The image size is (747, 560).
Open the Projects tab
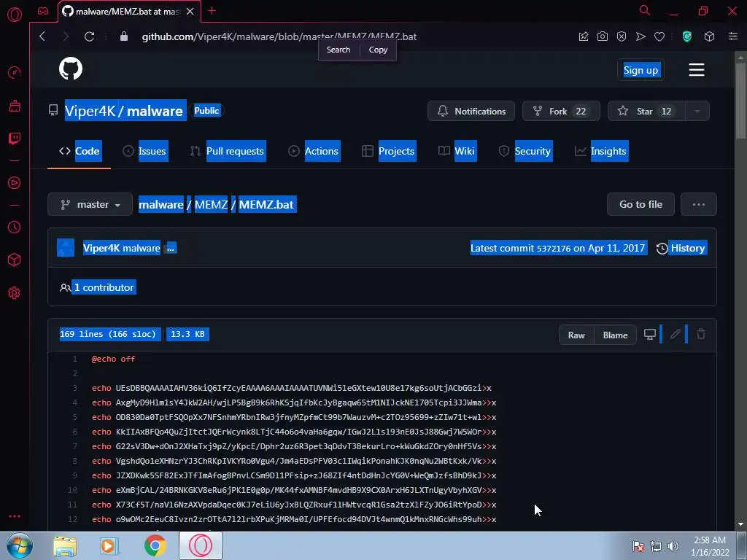(x=389, y=151)
